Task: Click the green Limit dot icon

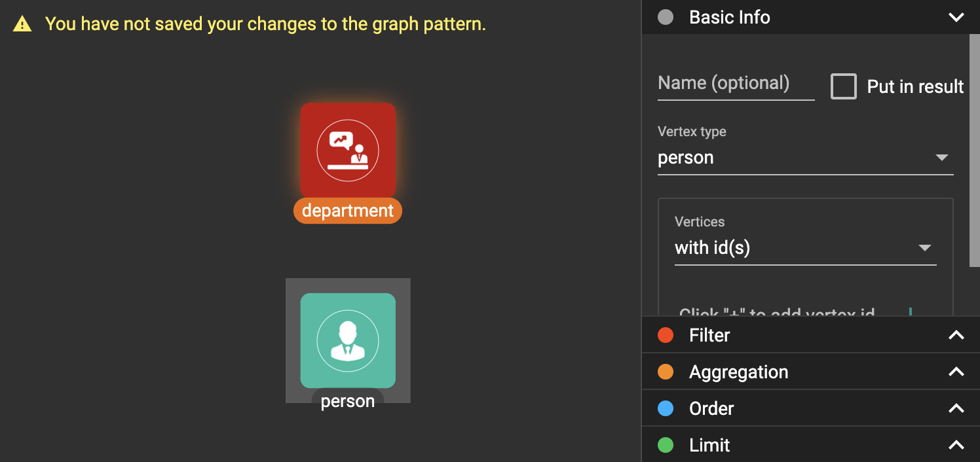Action: (666, 445)
